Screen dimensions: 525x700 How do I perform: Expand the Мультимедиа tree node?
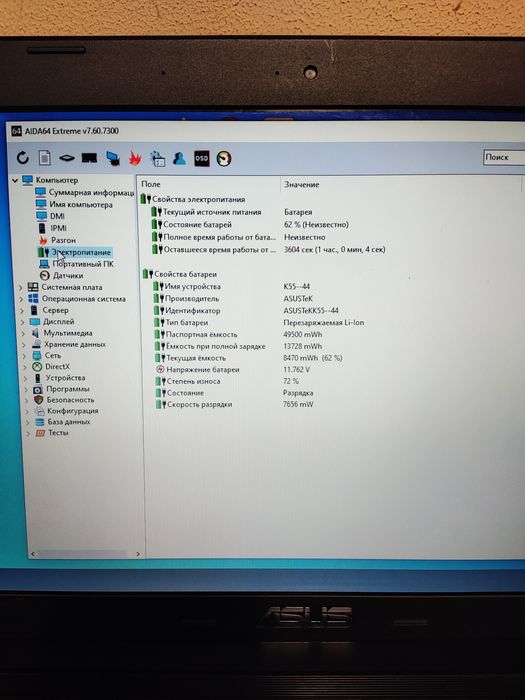24,333
